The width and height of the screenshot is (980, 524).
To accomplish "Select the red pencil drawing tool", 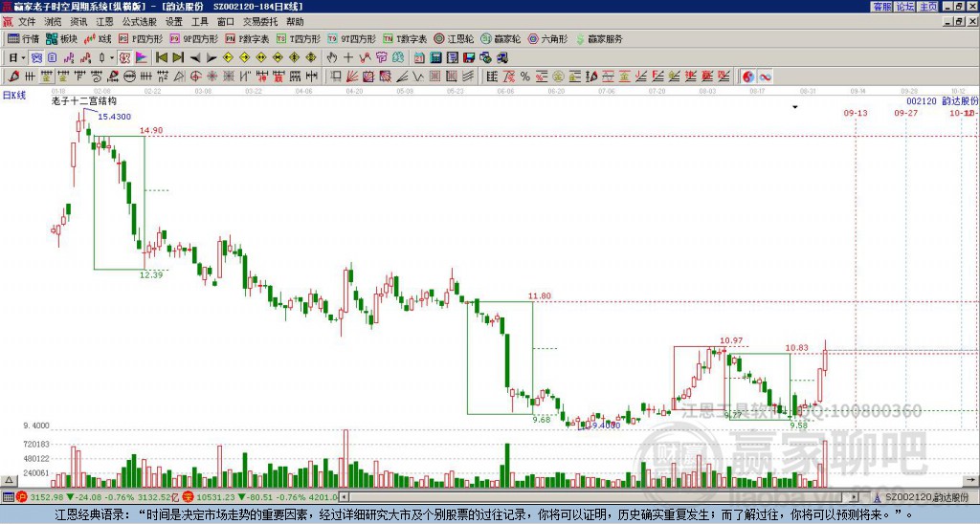I will tap(13, 76).
